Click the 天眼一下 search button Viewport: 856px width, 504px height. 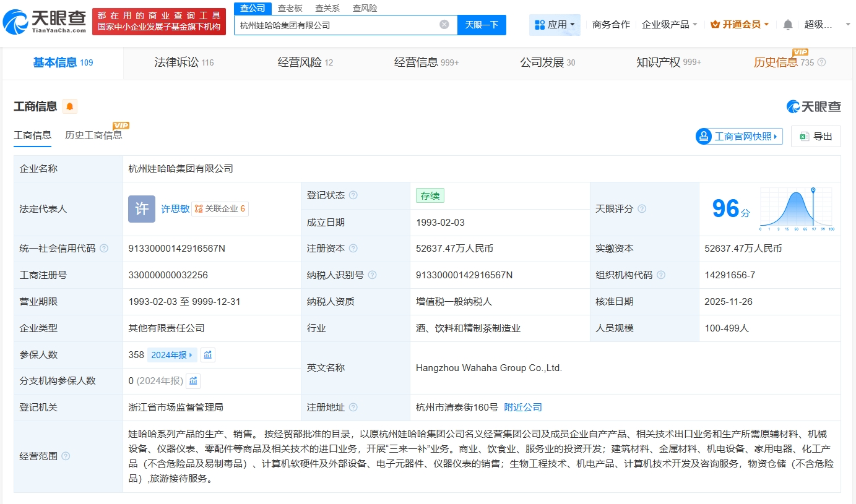pyautogui.click(x=482, y=25)
